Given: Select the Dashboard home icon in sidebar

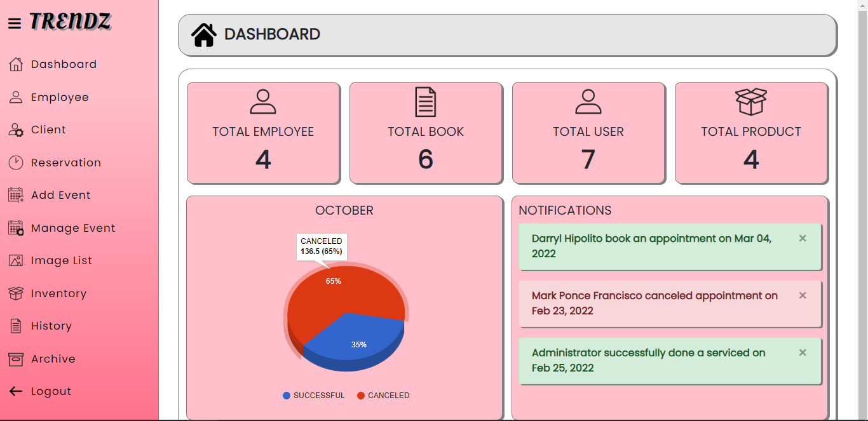Looking at the screenshot, I should pyautogui.click(x=15, y=63).
